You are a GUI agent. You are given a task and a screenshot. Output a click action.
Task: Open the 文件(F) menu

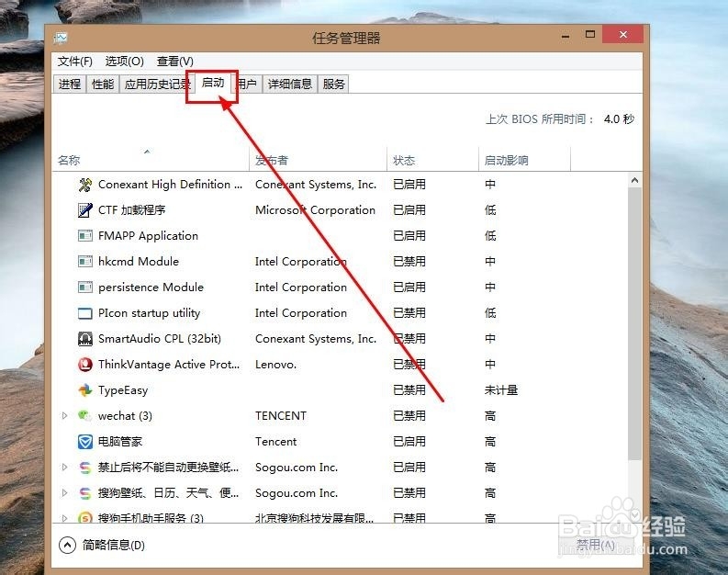click(x=74, y=62)
